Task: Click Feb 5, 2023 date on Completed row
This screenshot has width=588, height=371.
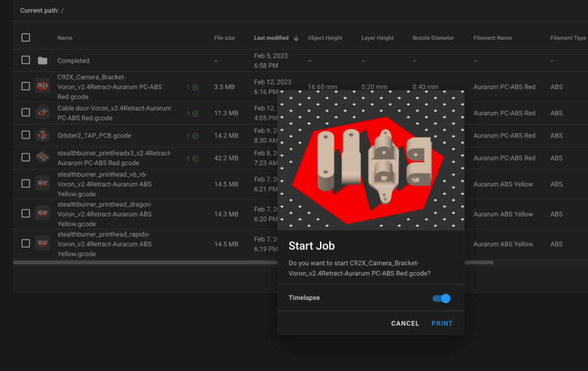Action: (x=270, y=56)
